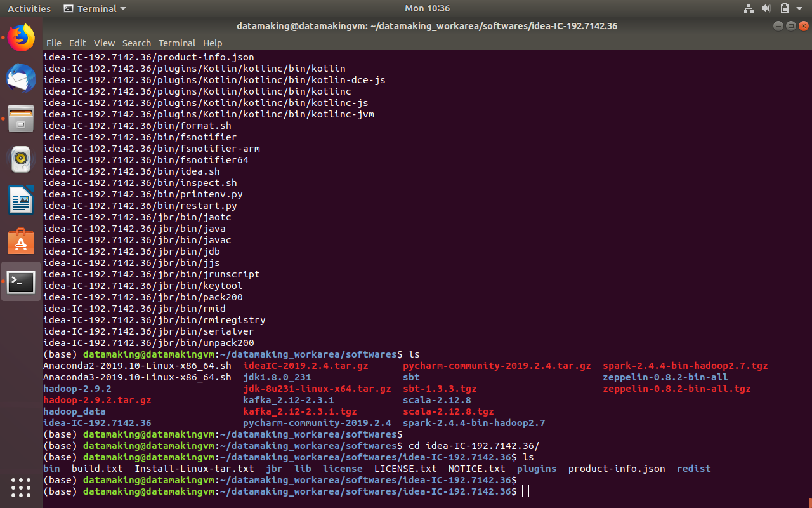This screenshot has height=508, width=812.
Task: Open the Search menu
Action: [136, 43]
